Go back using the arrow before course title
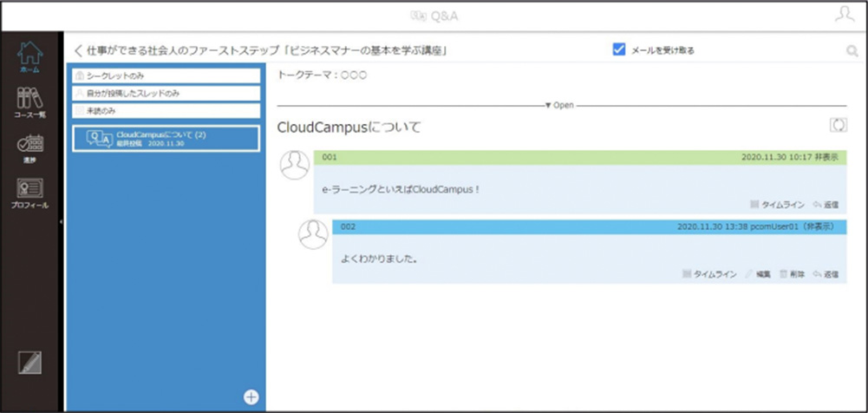The image size is (868, 413). [x=78, y=51]
